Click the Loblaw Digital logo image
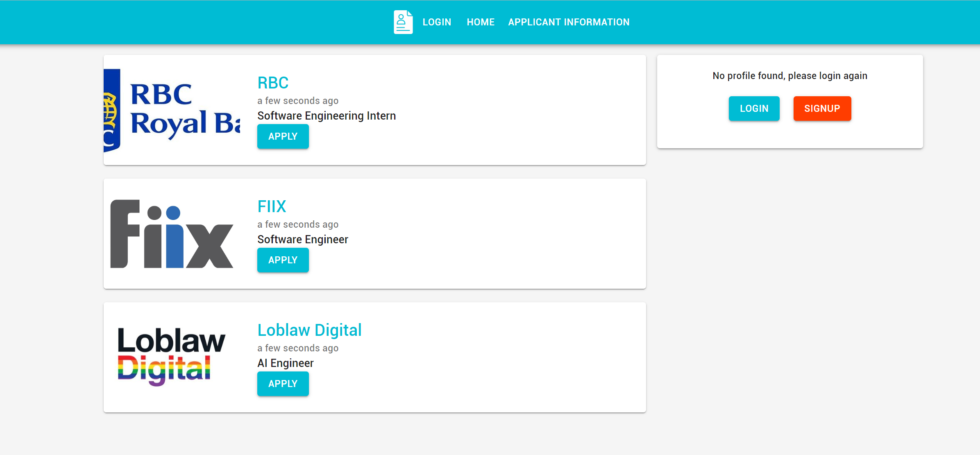 coord(172,357)
